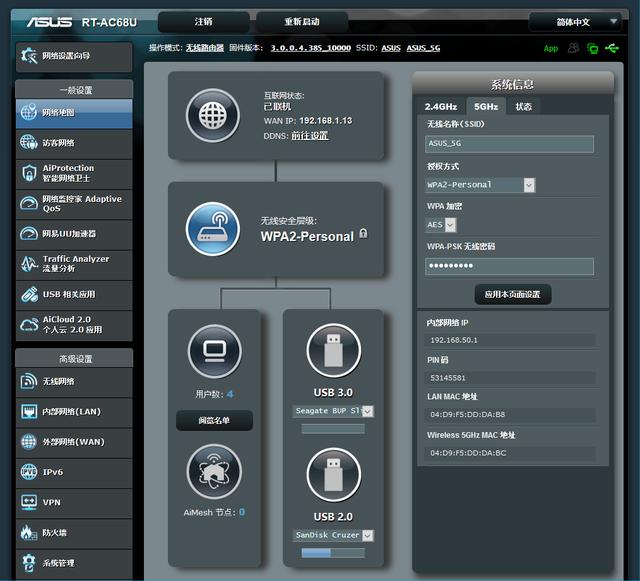The height and width of the screenshot is (581, 640).
Task: Open VPN settings icon
Action: tap(29, 502)
